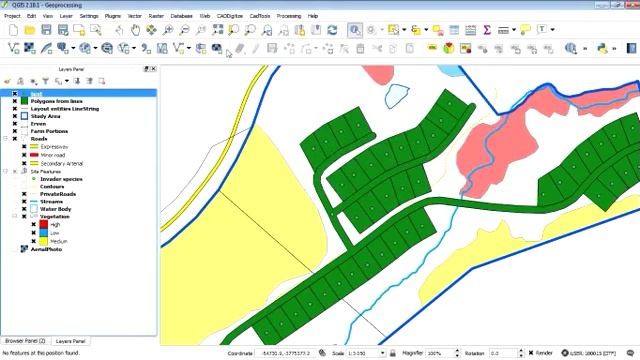Open dropdown arrow beside measure line tool
This screenshot has width=640, height=360.
[514, 30]
